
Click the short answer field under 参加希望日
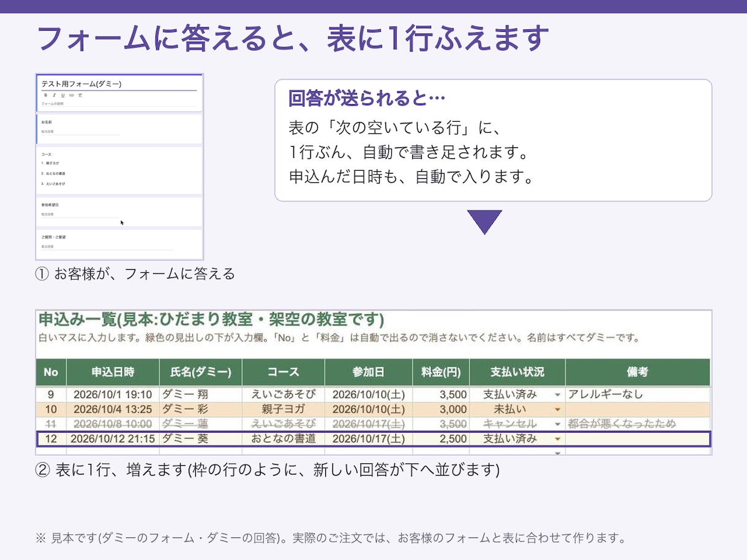80,214
